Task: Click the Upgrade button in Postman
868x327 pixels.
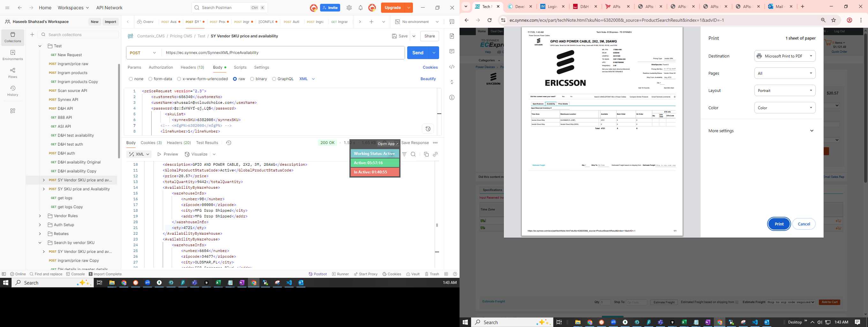Action: (393, 8)
